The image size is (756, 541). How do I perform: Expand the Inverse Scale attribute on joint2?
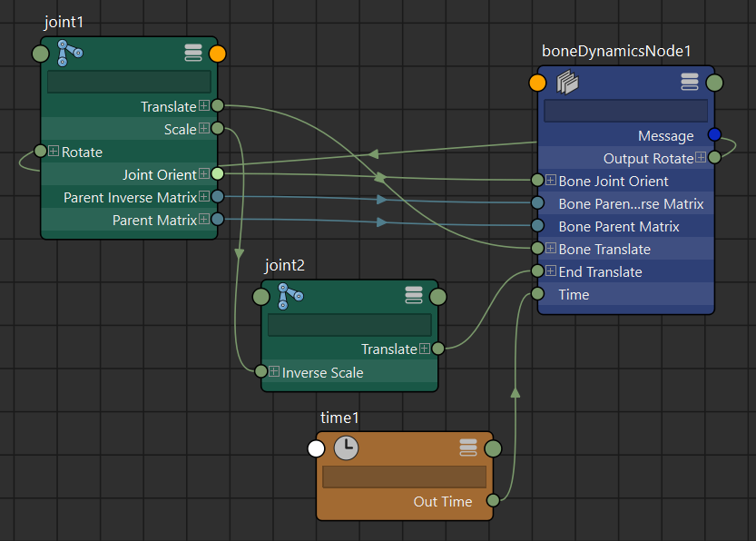(274, 372)
